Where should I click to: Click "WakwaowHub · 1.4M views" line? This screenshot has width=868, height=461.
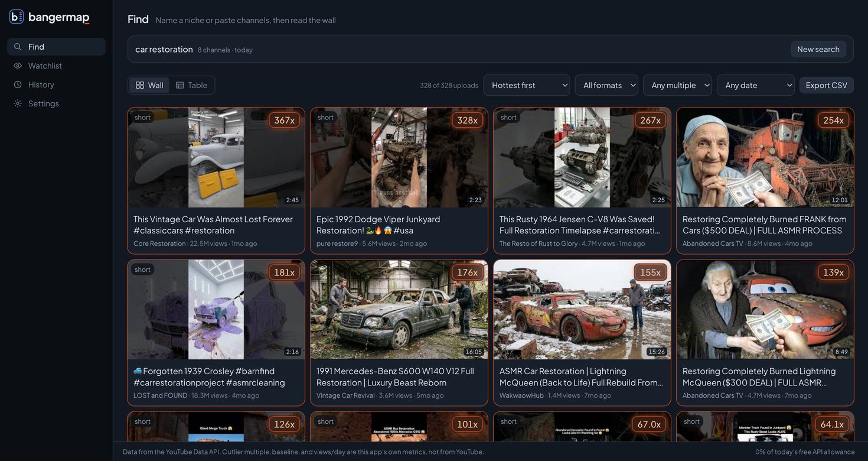555,395
